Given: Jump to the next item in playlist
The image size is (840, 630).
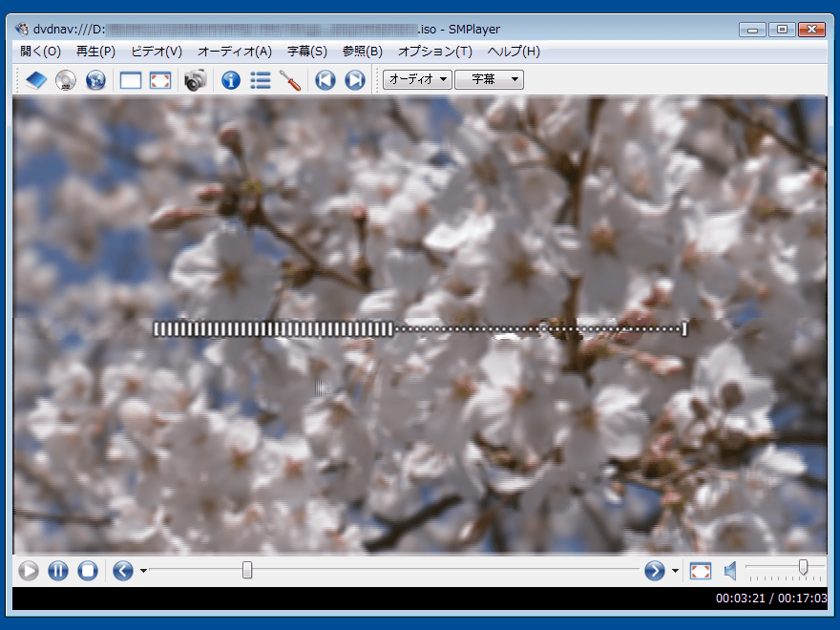Looking at the screenshot, I should pos(355,80).
